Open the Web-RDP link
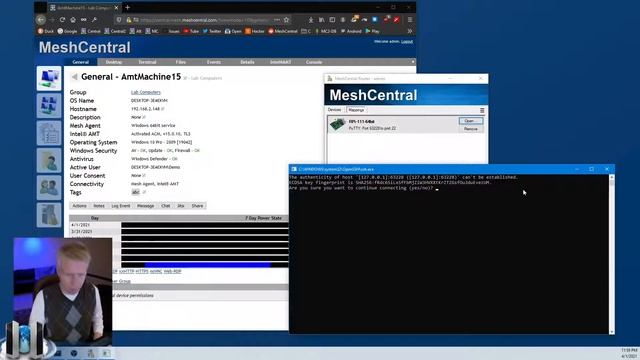The image size is (640, 360). 172,271
